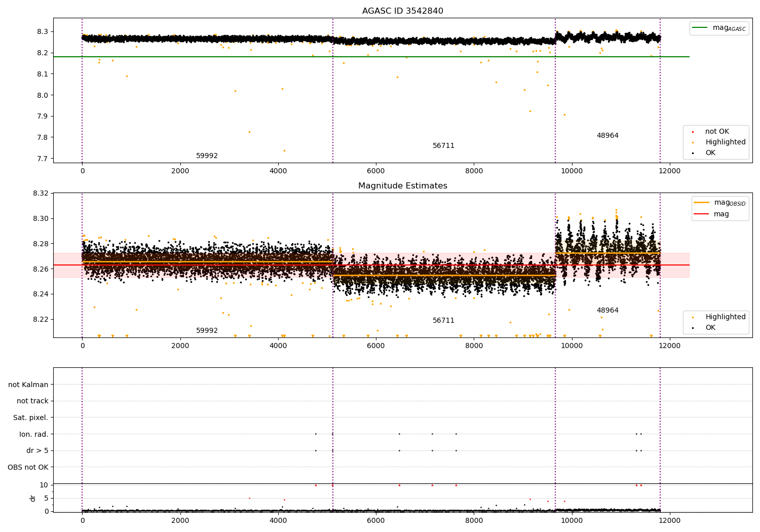This screenshot has width=760, height=532.
Task: Click x-axis tick 12000 in the AGASC plot
Action: coord(670,171)
